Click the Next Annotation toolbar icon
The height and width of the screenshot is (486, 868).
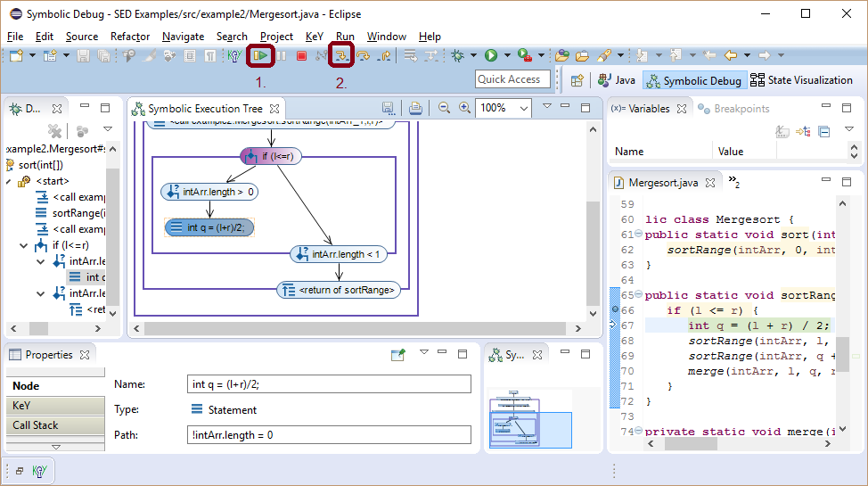point(642,55)
